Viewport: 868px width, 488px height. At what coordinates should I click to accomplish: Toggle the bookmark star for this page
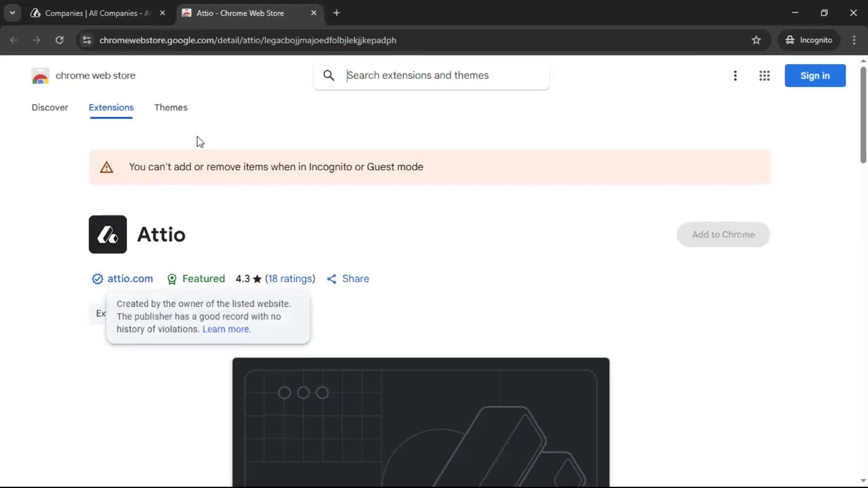point(757,40)
